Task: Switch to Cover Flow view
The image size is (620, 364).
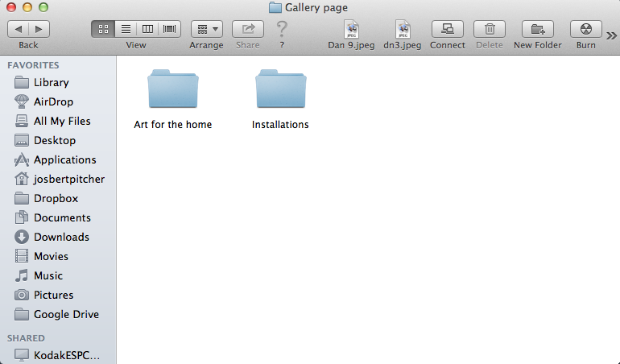Action: 170,29
